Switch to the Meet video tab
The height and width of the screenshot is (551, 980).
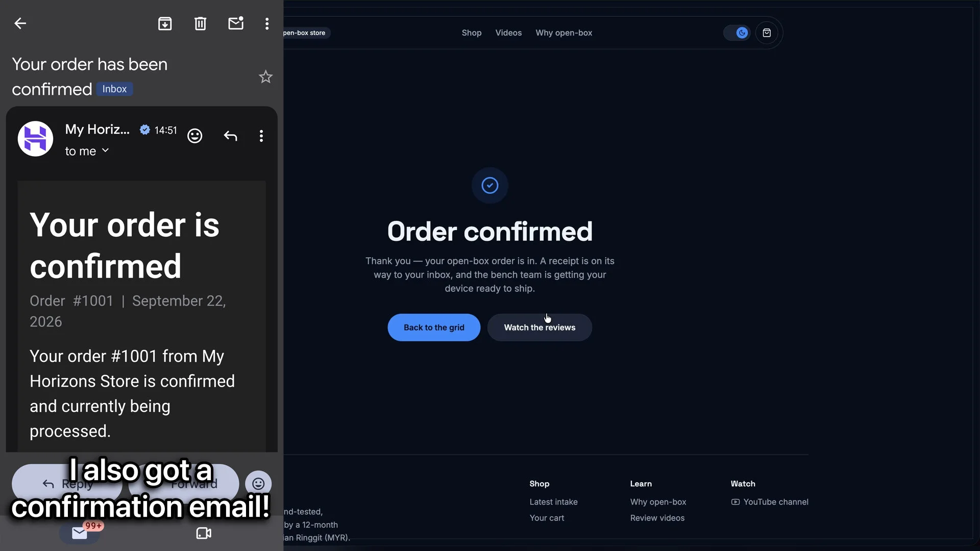click(204, 533)
